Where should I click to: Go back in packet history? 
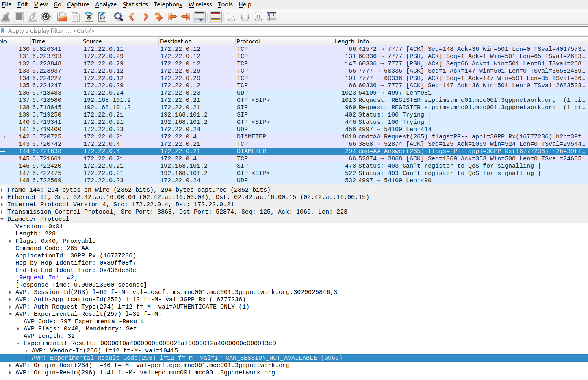coord(132,17)
